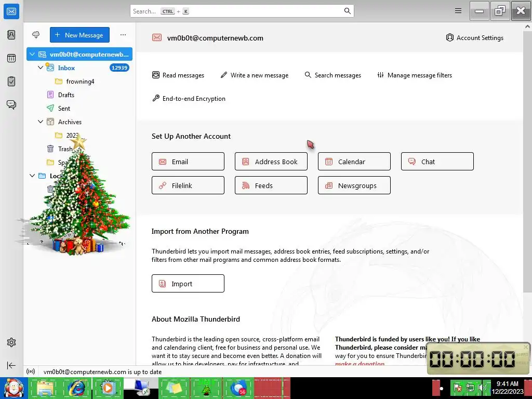Click the vertical scrollbar up arrow
532x399 pixels.
point(528,26)
